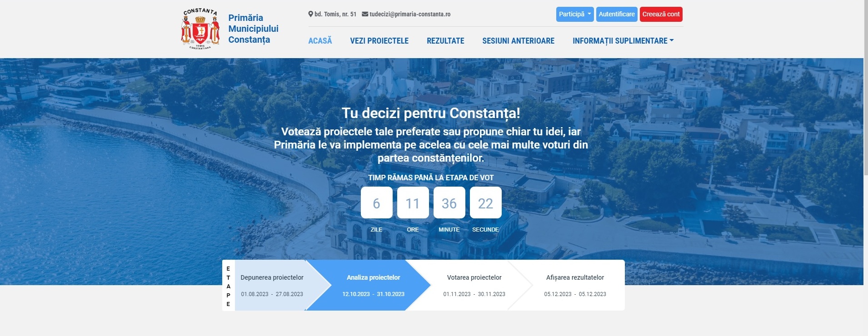This screenshot has width=868, height=336.
Task: Click the date range 01.08.2023 - 27.08.2023
Action: (x=272, y=294)
